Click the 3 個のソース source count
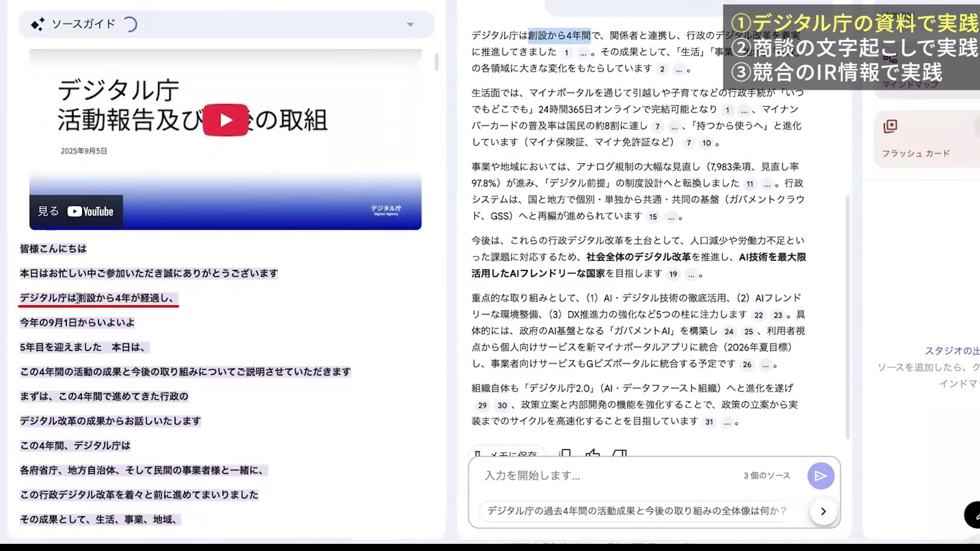This screenshot has height=551, width=980. [767, 475]
